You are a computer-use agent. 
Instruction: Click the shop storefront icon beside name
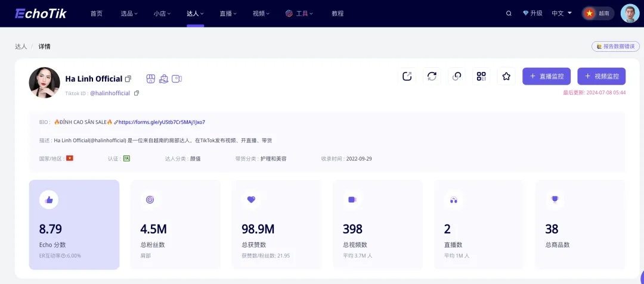(150, 79)
